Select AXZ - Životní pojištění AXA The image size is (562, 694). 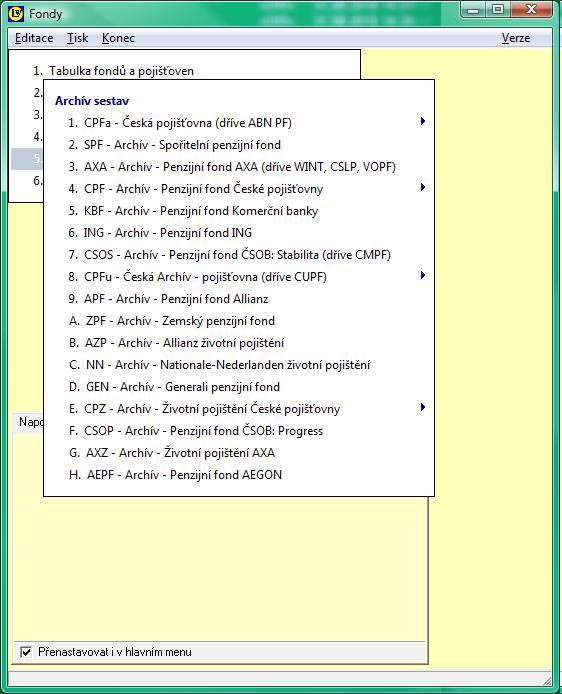pos(172,453)
